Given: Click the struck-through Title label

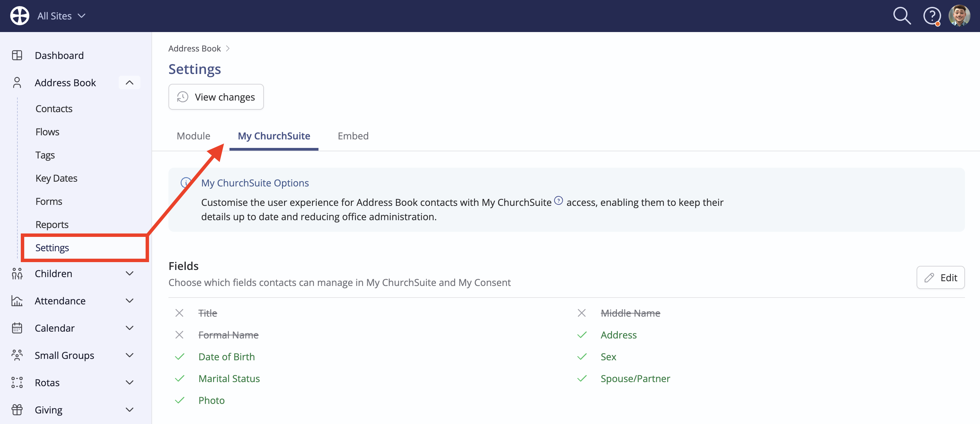Looking at the screenshot, I should [208, 313].
